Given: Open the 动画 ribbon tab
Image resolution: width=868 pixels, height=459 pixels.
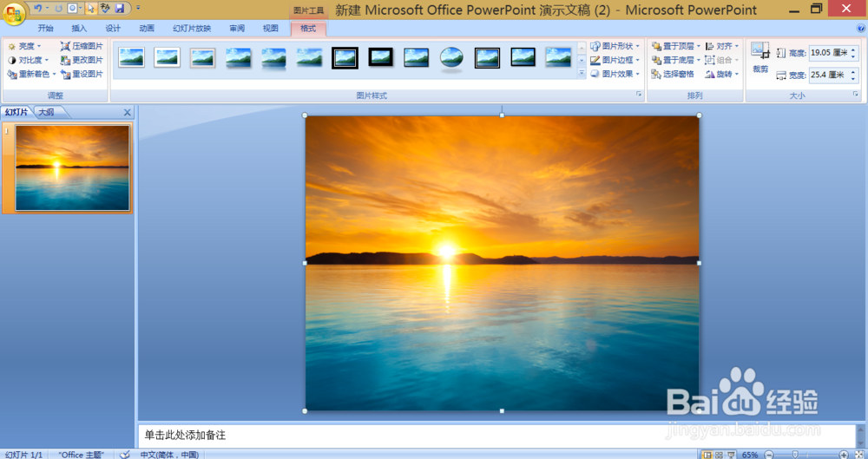Looking at the screenshot, I should tap(146, 29).
